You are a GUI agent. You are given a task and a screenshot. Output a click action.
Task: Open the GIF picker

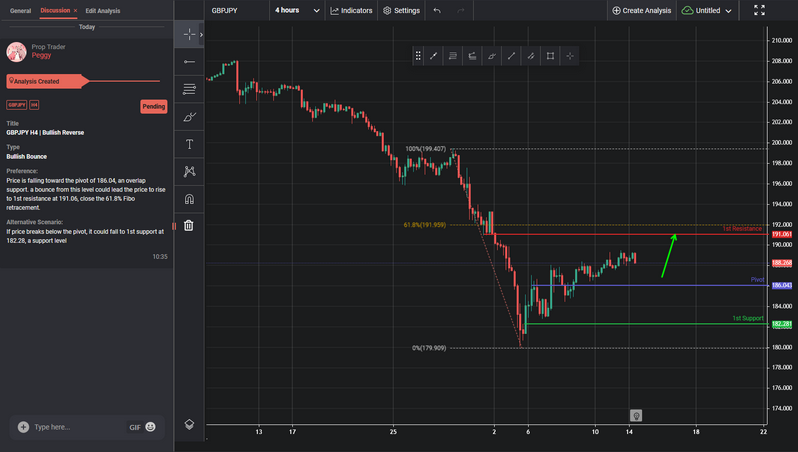(135, 427)
